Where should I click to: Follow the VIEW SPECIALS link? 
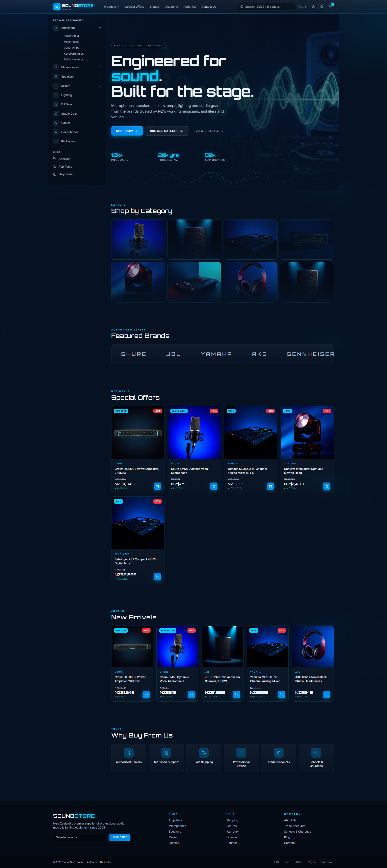[209, 131]
